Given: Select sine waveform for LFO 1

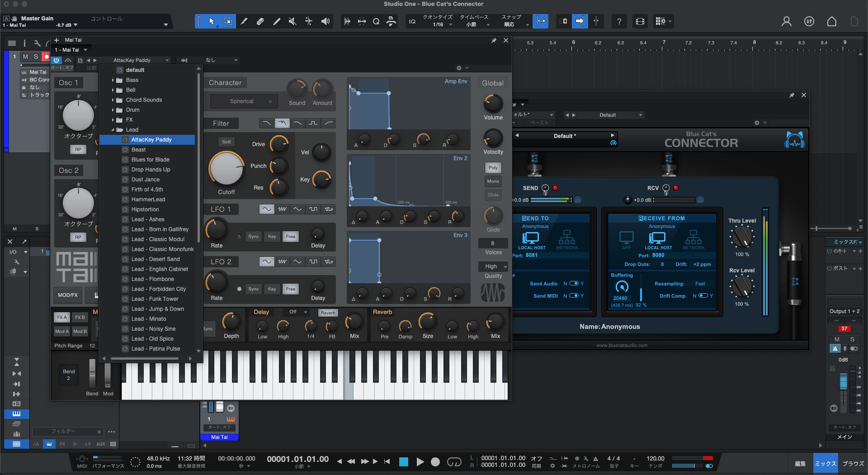Looking at the screenshot, I should 267,209.
